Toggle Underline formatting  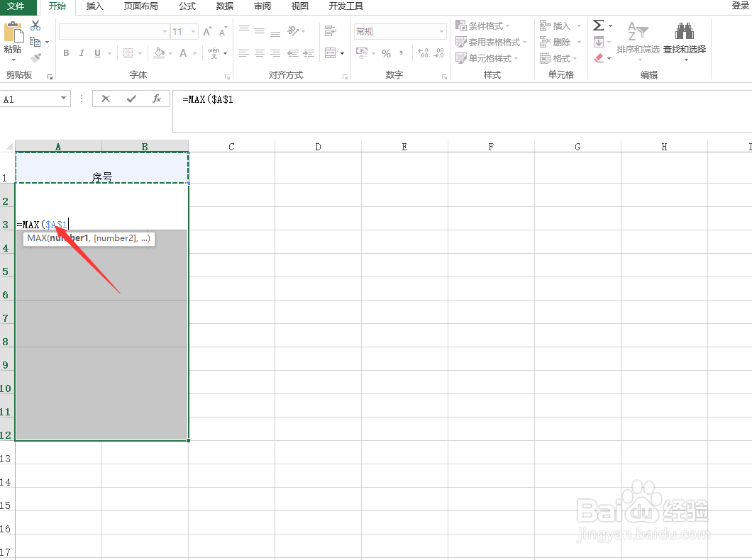click(x=97, y=53)
